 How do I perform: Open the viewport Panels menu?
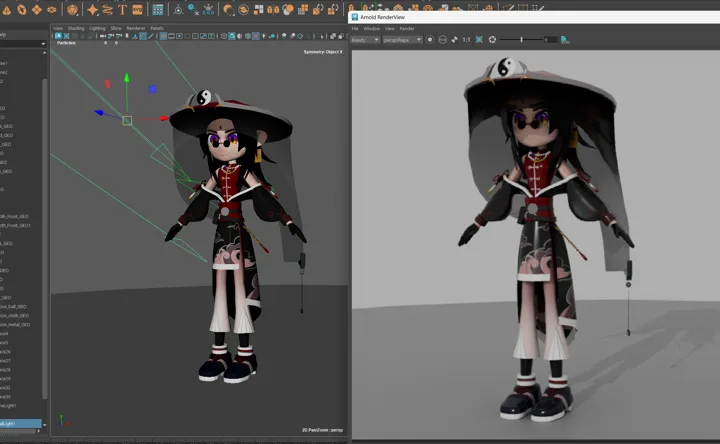click(157, 28)
